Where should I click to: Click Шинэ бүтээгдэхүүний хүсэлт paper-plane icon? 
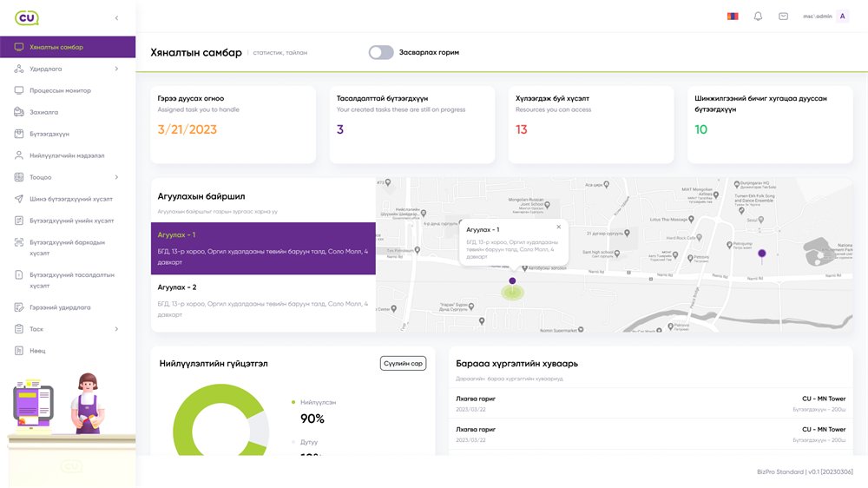click(19, 199)
